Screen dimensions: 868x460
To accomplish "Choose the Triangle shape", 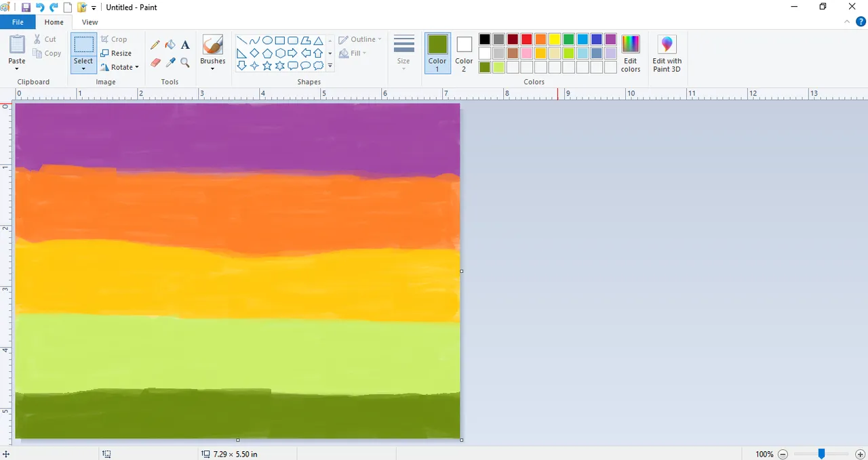I will click(318, 41).
